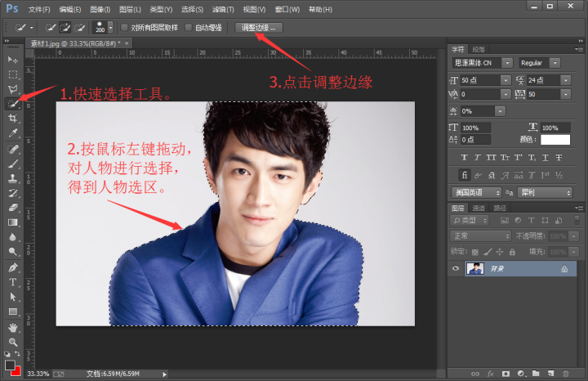Open the brush size picker dropdown
Screen dimensions: 588x381
[x=111, y=28]
